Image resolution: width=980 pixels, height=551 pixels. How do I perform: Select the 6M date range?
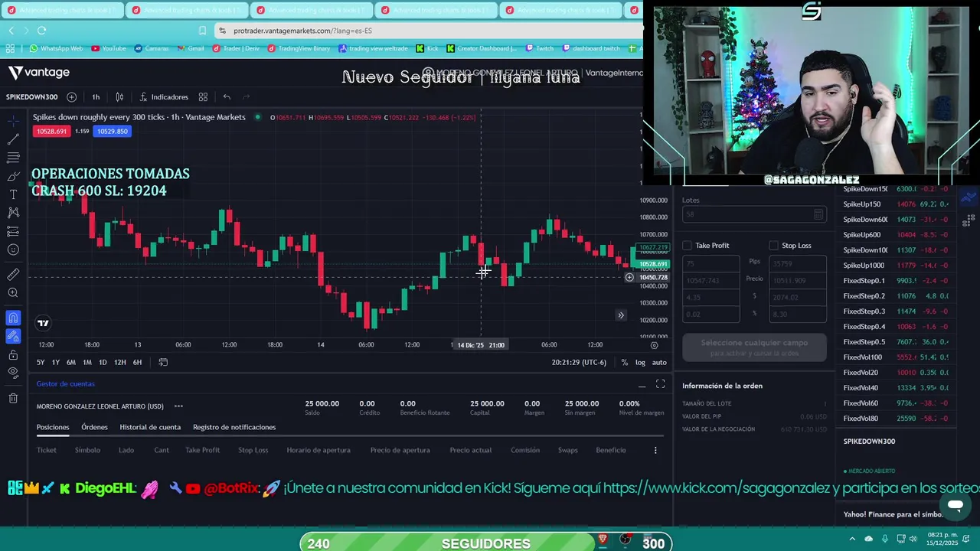[70, 362]
